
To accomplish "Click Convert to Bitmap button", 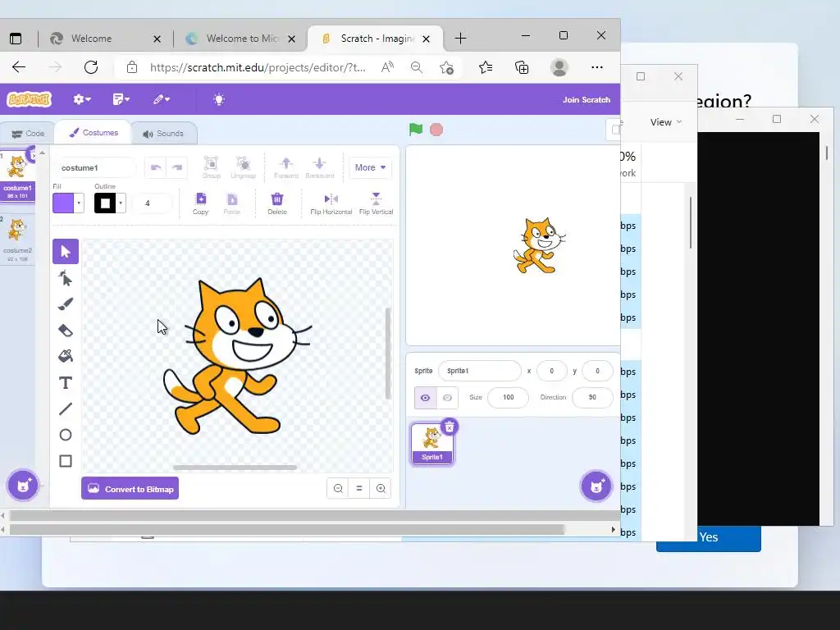I will click(x=130, y=489).
